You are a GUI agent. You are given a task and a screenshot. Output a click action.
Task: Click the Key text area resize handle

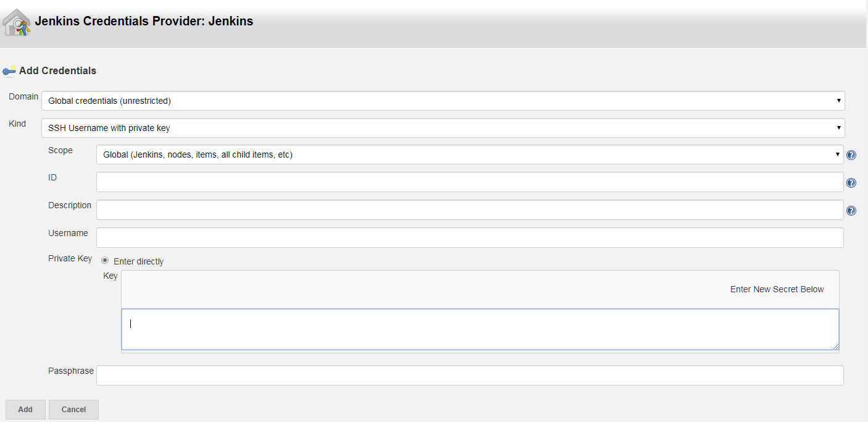[x=835, y=346]
